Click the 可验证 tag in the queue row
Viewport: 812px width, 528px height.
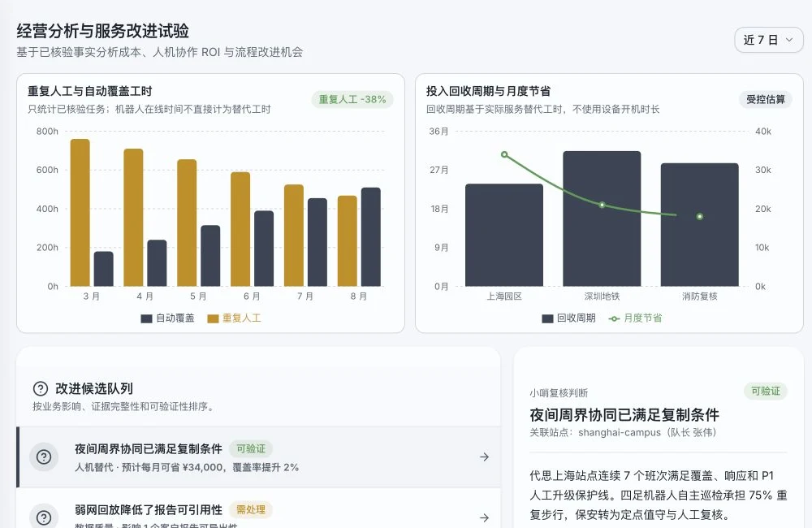(x=251, y=448)
